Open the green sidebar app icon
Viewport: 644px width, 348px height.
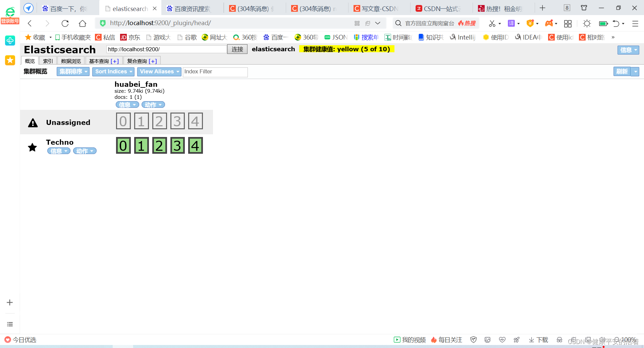10,41
